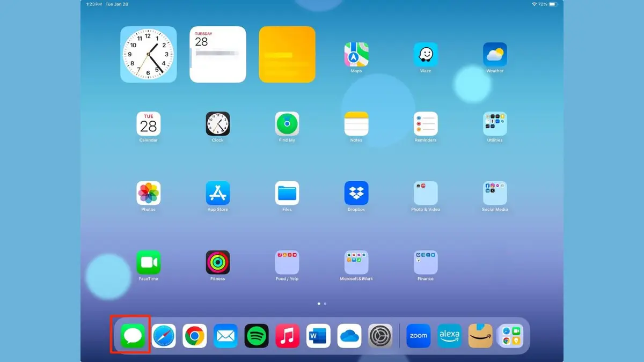Screen dimensions: 644x362
Task: Tap the Tuesday 28 Calendar widget
Action: tap(218, 54)
